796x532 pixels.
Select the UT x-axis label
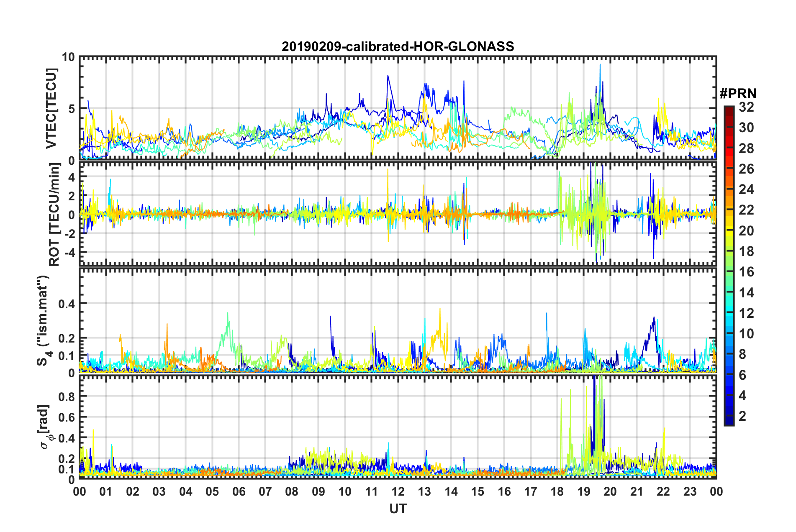pos(398,509)
